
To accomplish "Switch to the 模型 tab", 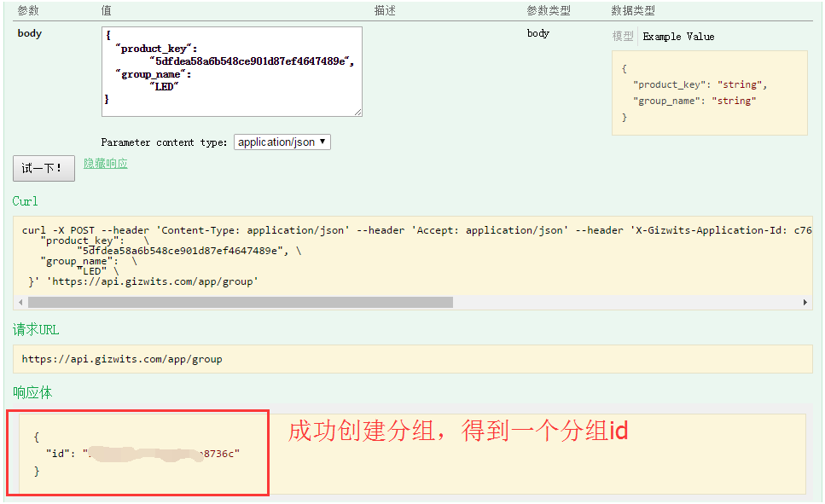I will click(x=623, y=36).
